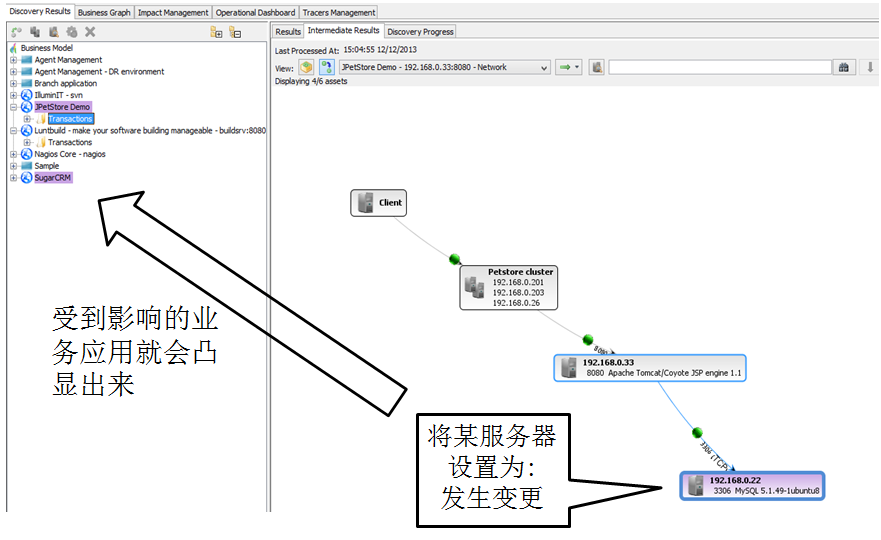Click green connection dot below Client

click(455, 257)
